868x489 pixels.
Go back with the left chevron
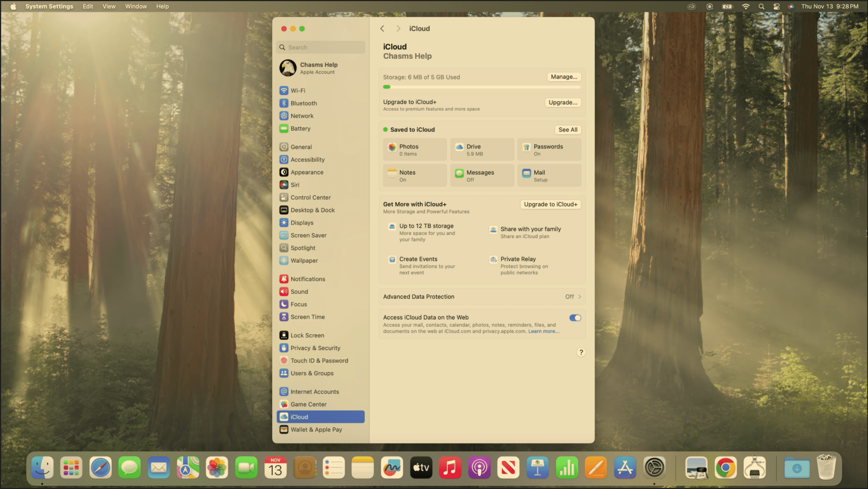pos(382,29)
